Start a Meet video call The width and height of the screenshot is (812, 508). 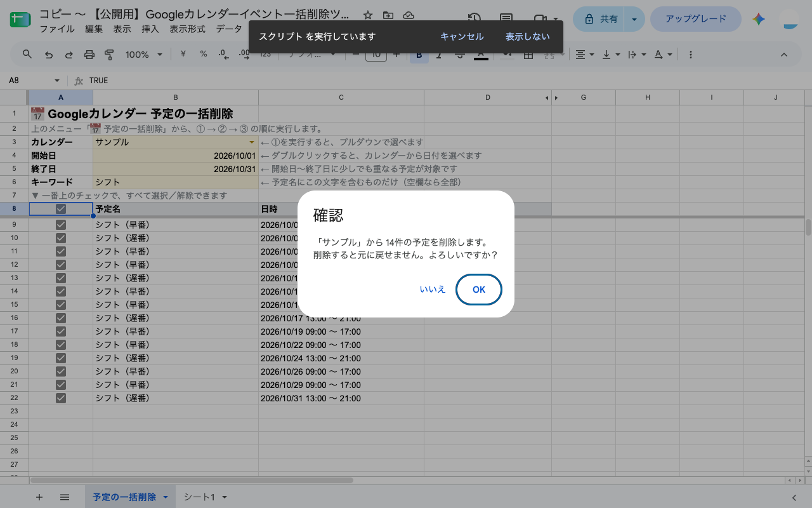(540, 19)
